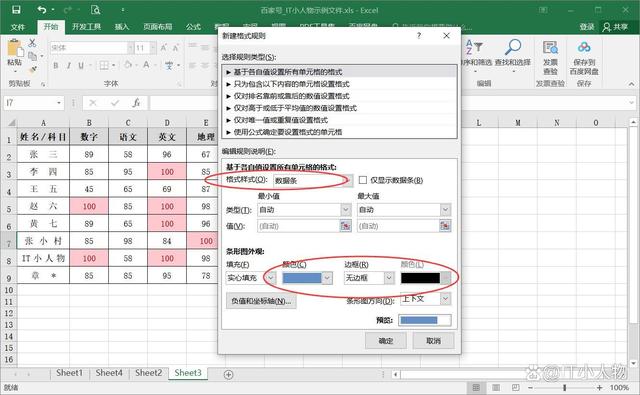Toggle Underline formatting icon
The width and height of the screenshot is (640, 395).
pyautogui.click(x=81, y=65)
